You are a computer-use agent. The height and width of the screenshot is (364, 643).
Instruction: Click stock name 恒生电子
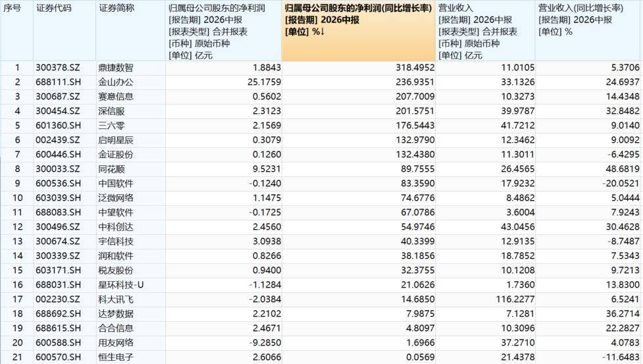coord(116,357)
